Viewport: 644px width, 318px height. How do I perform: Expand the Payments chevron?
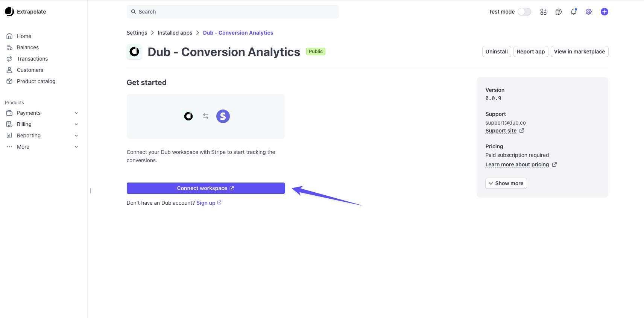tap(76, 113)
